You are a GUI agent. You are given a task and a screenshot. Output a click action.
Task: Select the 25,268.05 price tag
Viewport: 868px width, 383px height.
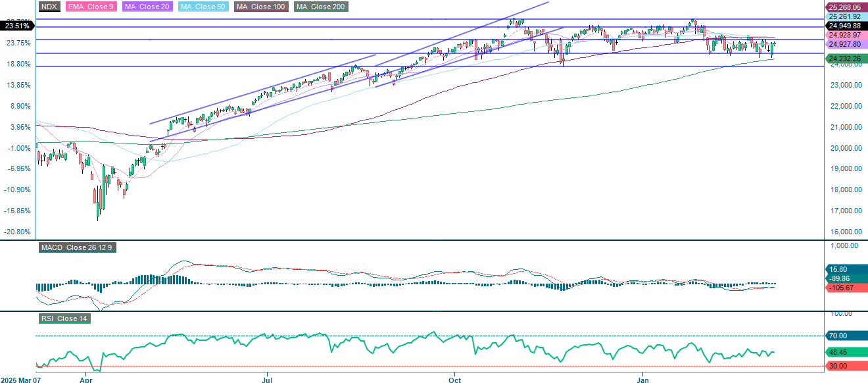846,7
